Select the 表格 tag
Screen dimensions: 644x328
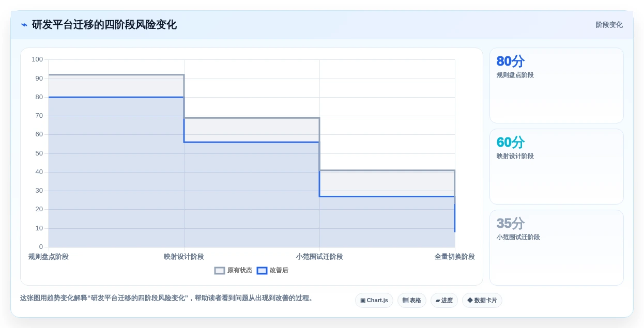412,300
